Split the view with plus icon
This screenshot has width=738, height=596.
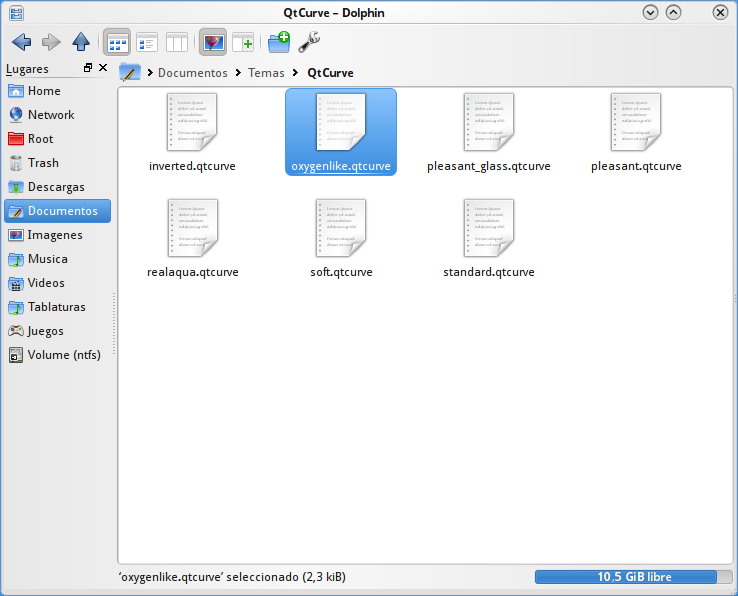coord(243,42)
